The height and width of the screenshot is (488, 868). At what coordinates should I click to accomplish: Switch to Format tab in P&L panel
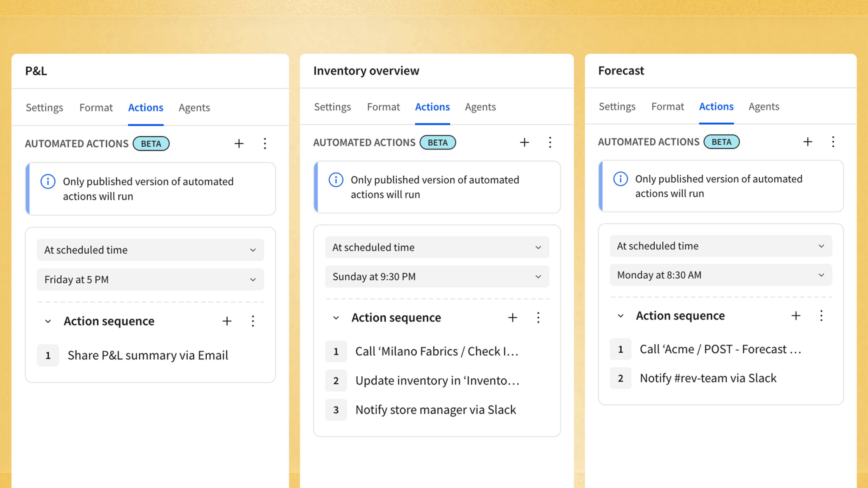[96, 108]
